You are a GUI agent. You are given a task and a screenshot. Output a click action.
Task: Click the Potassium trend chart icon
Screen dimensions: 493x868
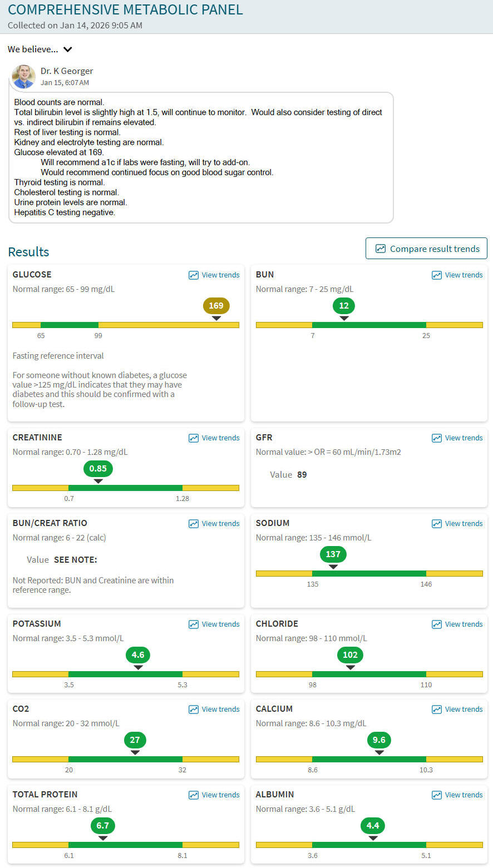pyautogui.click(x=194, y=624)
